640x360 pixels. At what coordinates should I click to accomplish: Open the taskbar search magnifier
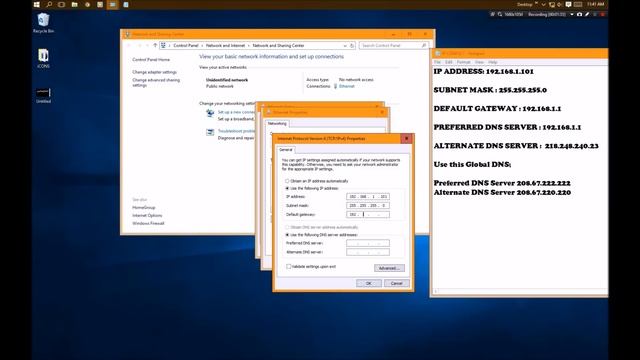pos(49,4)
